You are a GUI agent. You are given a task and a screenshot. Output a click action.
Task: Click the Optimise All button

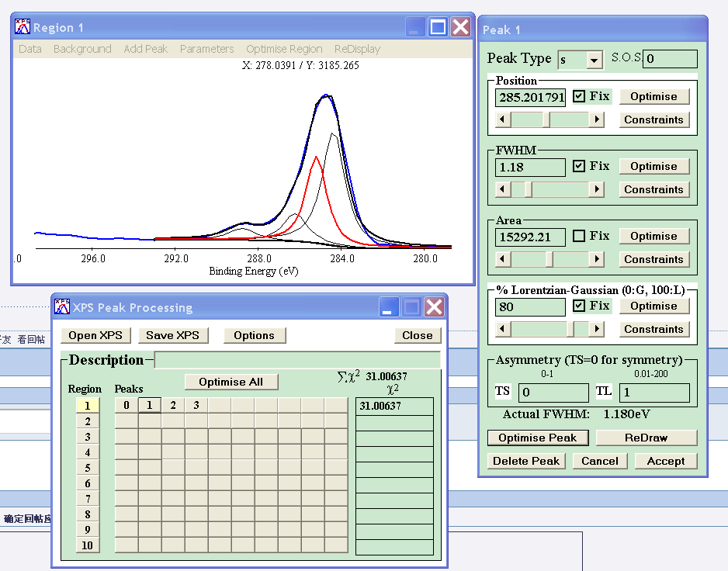click(231, 382)
